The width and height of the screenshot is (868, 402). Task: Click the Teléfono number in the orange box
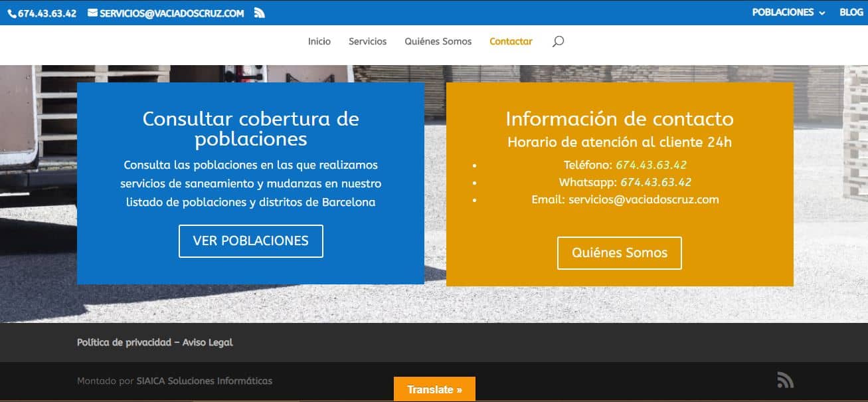[651, 165]
